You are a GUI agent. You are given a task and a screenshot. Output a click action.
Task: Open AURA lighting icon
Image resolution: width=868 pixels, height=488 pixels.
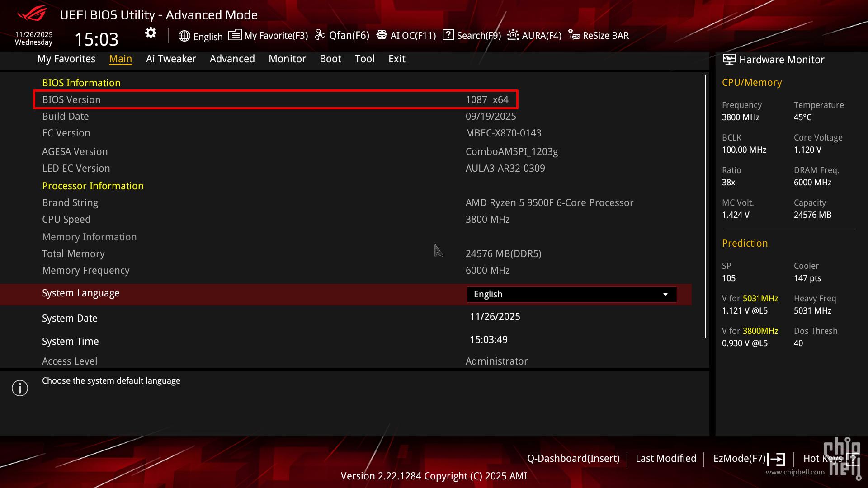[x=513, y=35]
